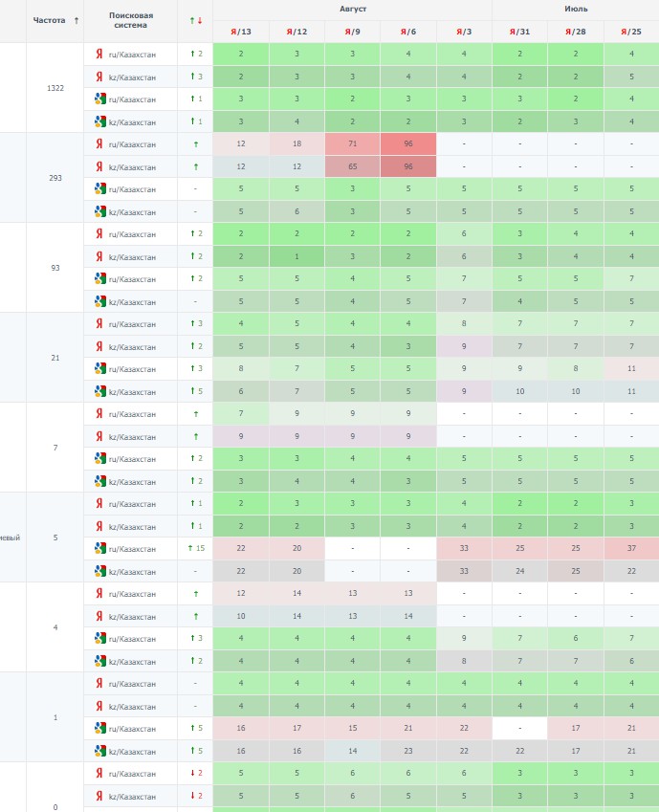This screenshot has width=659, height=812.
Task: Click the frequency value 93
Action: tap(55, 268)
